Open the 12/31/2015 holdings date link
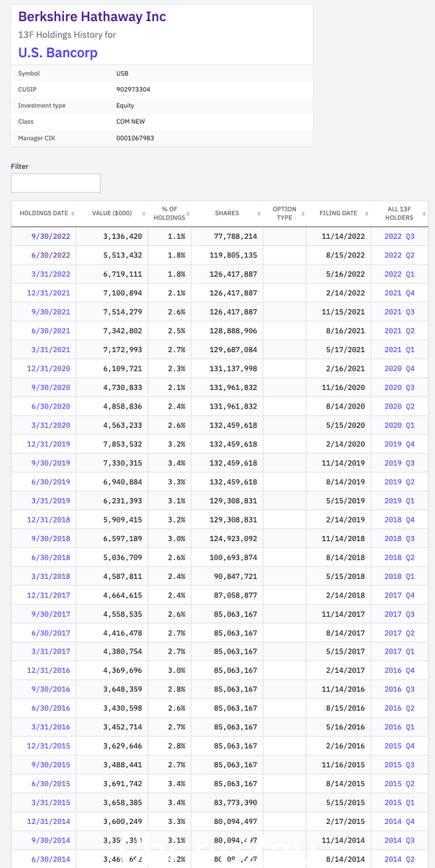435x868 pixels. pos(48,746)
